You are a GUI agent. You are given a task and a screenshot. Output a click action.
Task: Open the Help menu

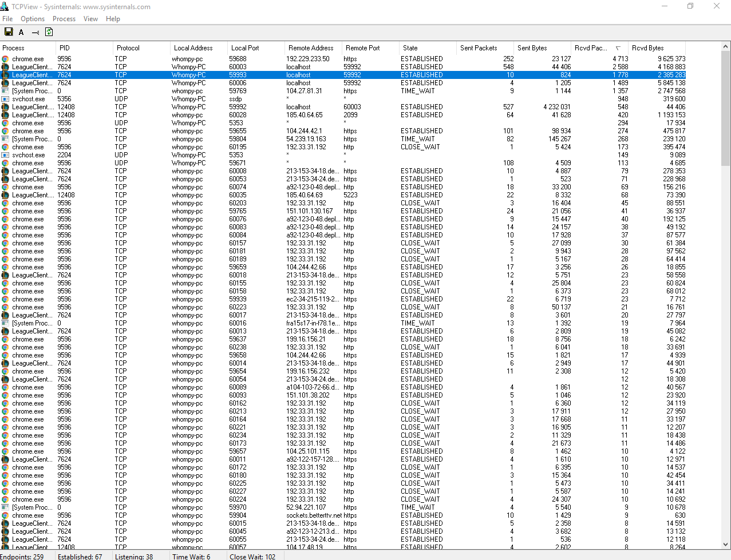click(x=113, y=19)
